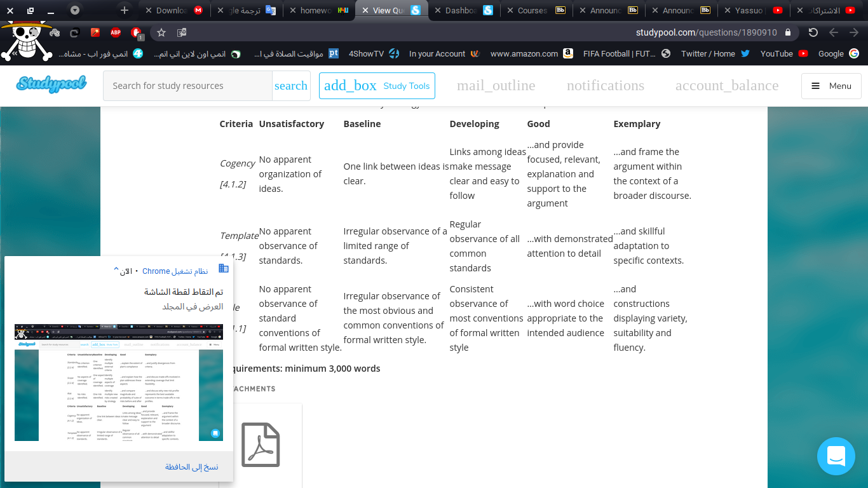Reload the page using the refresh icon
The image size is (868, 488).
point(813,32)
